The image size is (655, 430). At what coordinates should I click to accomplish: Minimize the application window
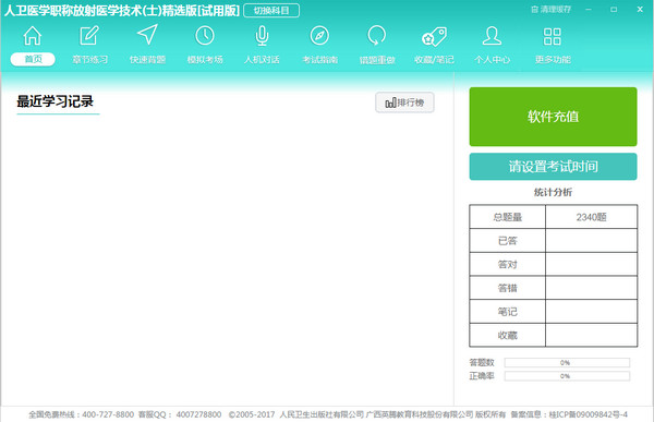coord(588,9)
